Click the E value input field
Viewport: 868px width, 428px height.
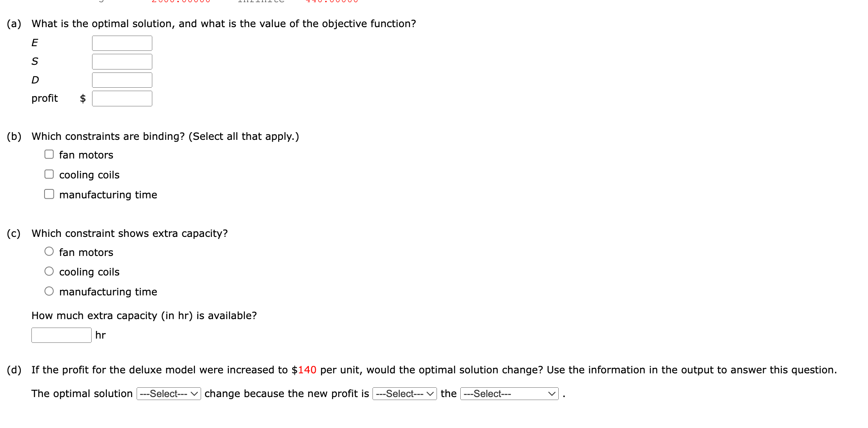tap(122, 43)
